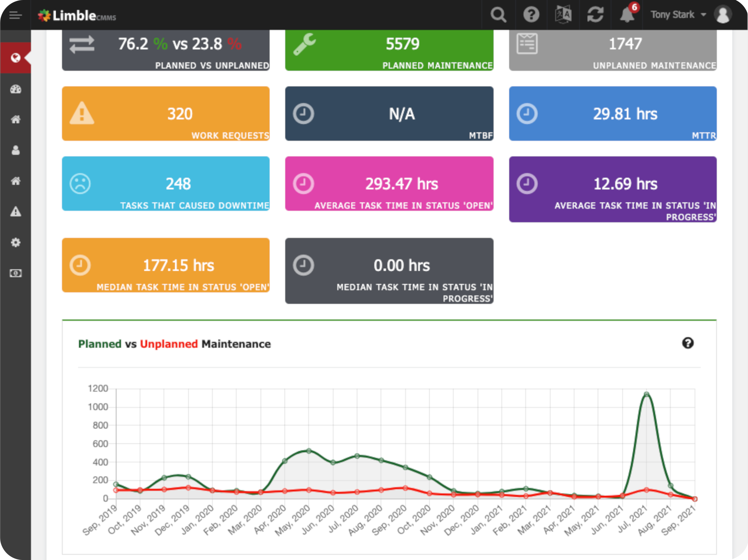748x560 pixels.
Task: Click the warning icon on Work Requests tile
Action: pyautogui.click(x=82, y=113)
